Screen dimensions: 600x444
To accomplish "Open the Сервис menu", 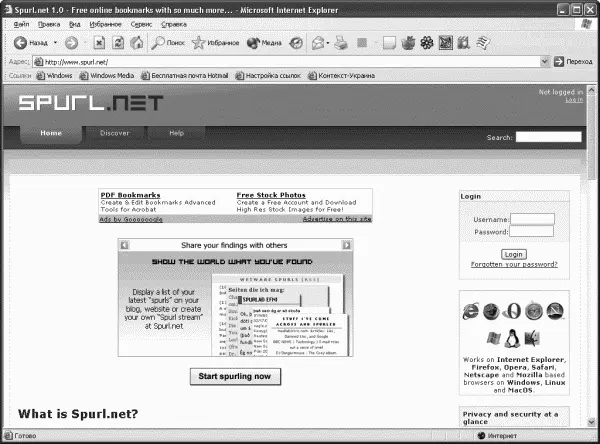I will click(141, 24).
